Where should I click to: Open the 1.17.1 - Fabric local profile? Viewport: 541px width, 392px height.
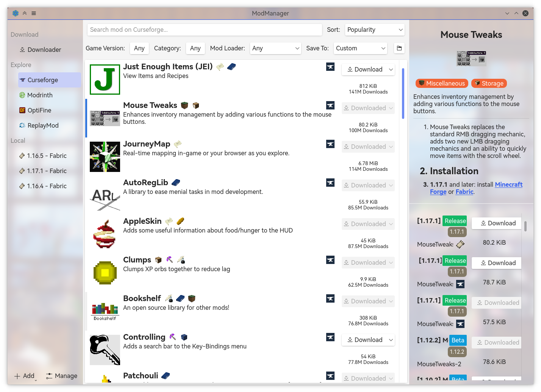click(49, 171)
